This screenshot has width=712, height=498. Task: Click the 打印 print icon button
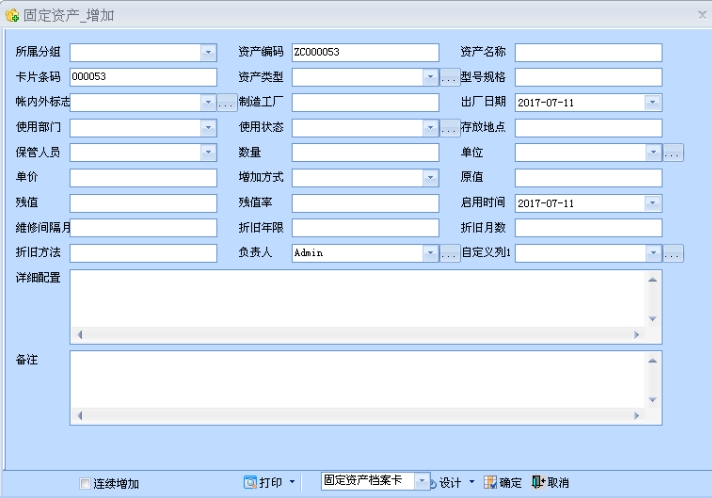[x=263, y=482]
